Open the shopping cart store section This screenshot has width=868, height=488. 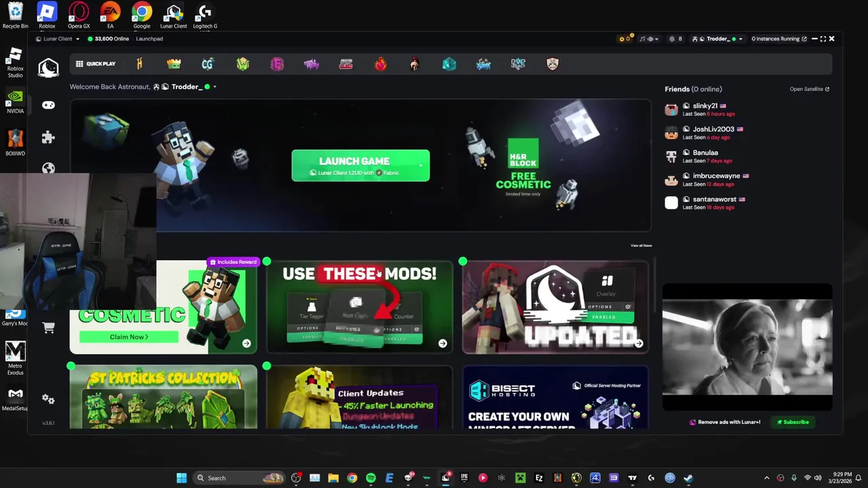[49, 328]
